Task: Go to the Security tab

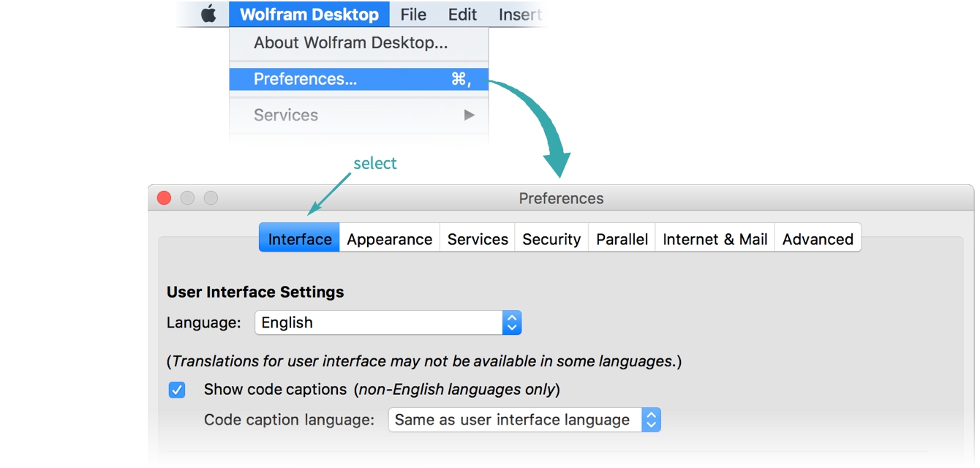Action: 551,239
